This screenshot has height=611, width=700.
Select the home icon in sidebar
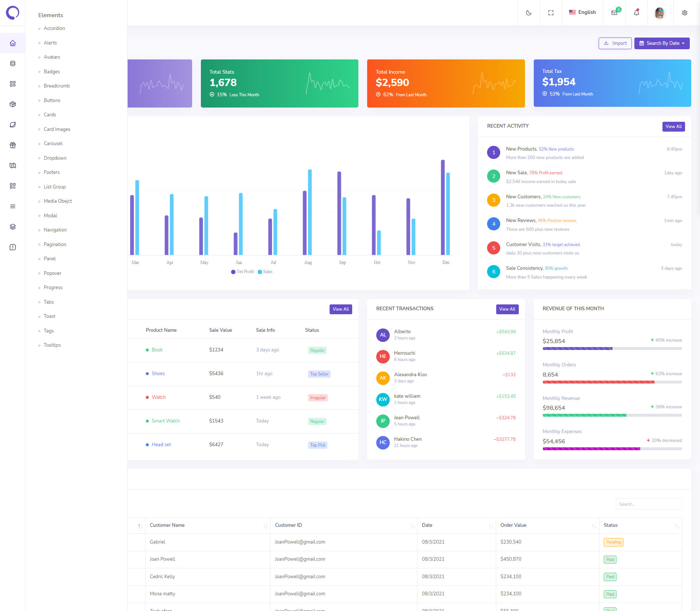[x=13, y=43]
